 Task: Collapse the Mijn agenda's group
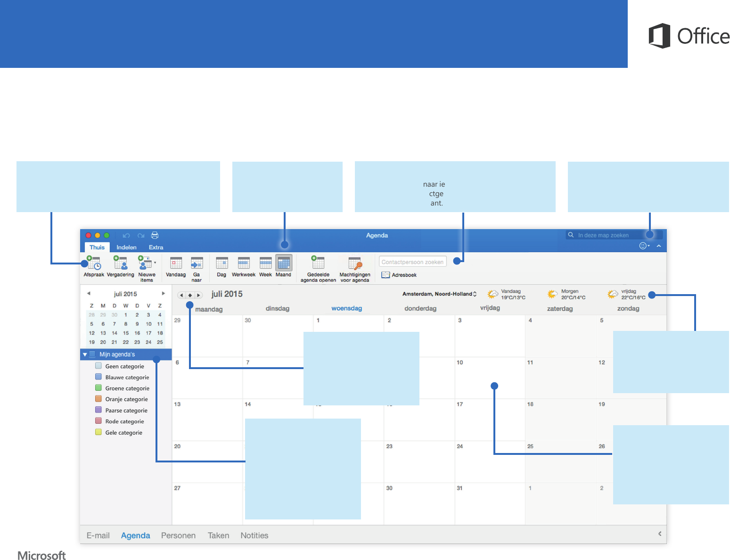coord(85,354)
